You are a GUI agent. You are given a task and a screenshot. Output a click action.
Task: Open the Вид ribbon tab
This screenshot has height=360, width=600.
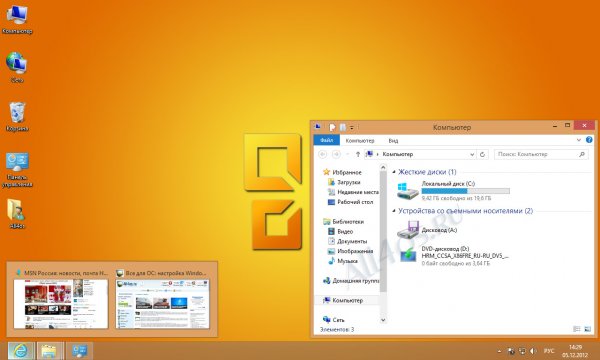pos(393,140)
